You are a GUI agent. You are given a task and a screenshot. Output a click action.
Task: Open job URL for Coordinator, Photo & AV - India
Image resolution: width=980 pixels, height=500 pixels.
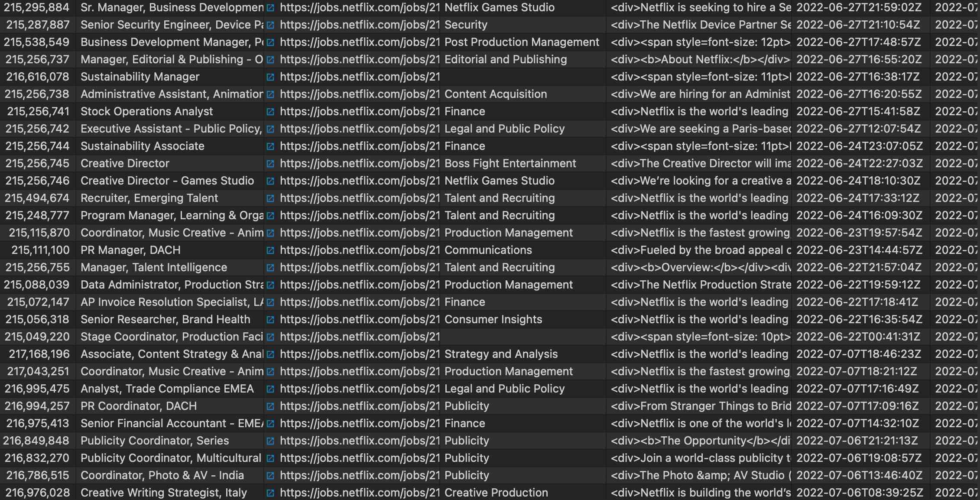tap(359, 475)
